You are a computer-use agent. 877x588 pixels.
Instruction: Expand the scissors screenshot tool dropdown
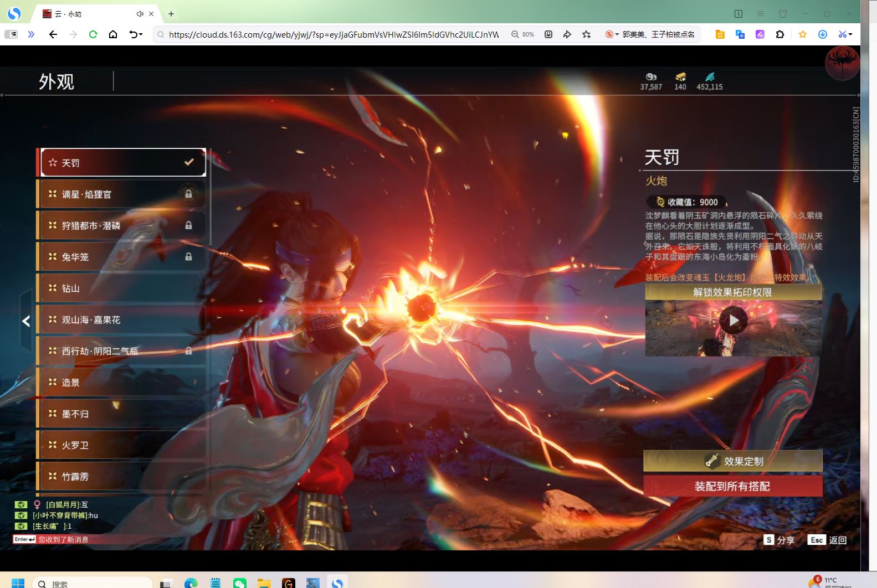coord(850,34)
